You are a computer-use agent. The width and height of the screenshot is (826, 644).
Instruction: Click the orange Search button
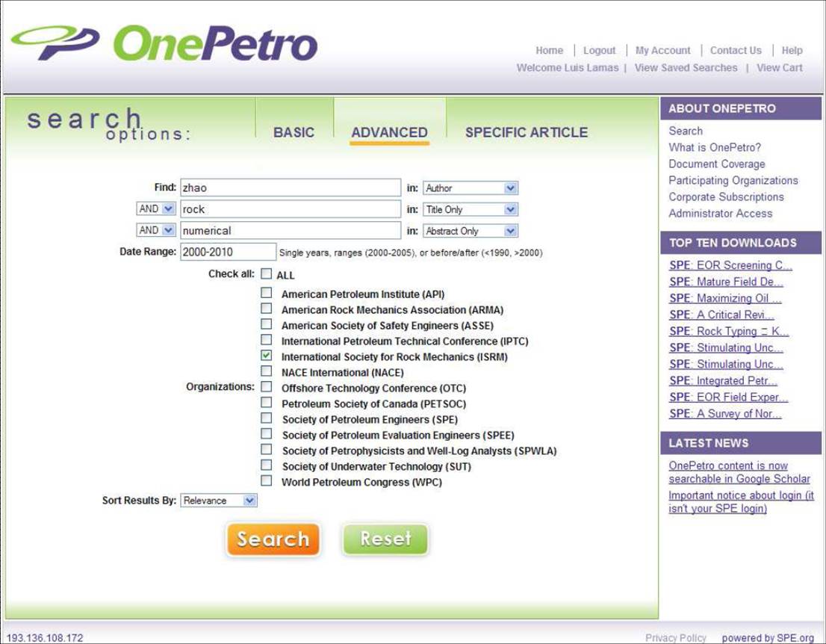273,539
